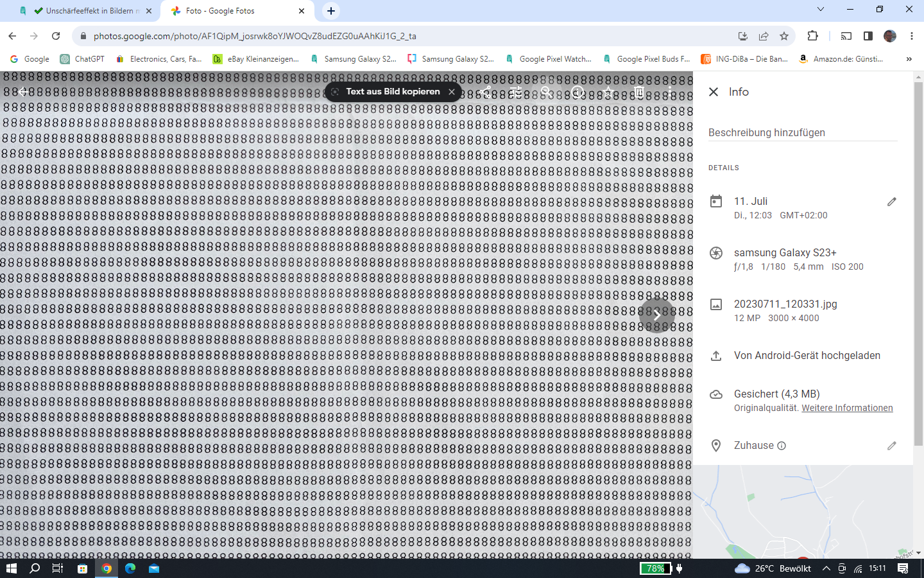This screenshot has height=578, width=924.
Task: Open the tab search dropdown arrow
Action: point(820,10)
